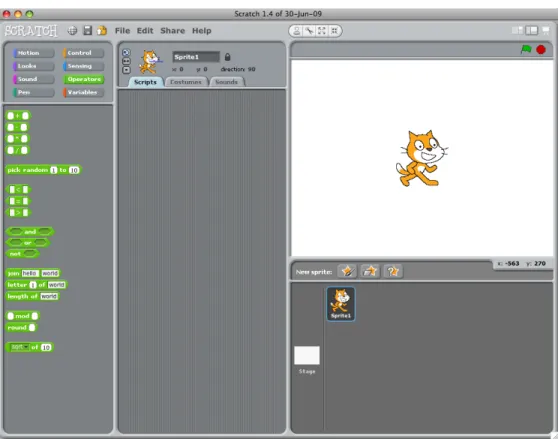Set rotation style to can rotate
Image resolution: width=558 pixels, height=439 pixels.
[126, 53]
